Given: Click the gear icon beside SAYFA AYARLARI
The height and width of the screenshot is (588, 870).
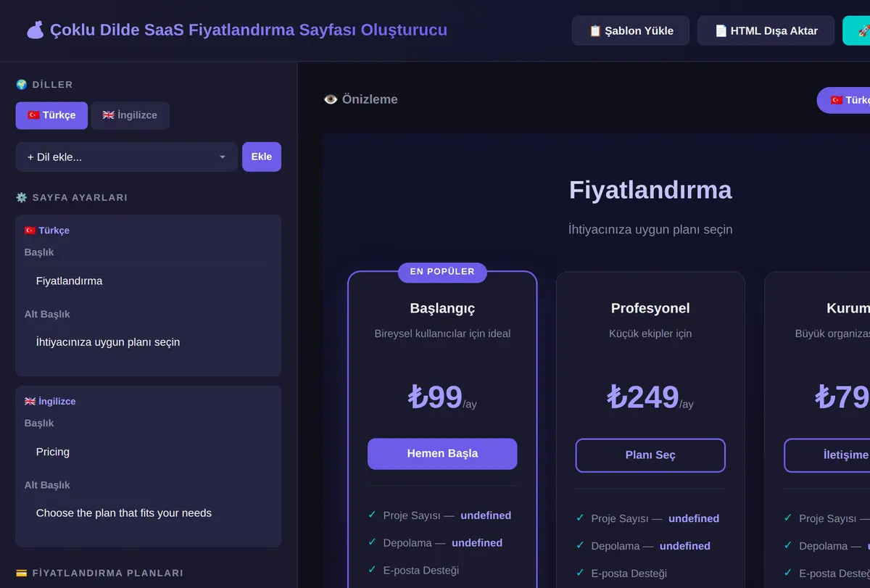Looking at the screenshot, I should [22, 197].
